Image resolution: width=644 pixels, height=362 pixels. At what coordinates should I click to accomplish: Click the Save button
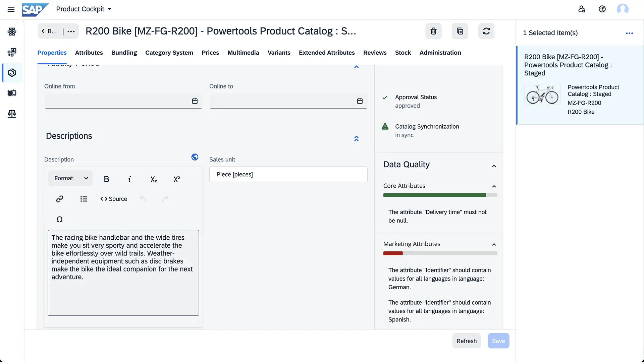coord(498,341)
